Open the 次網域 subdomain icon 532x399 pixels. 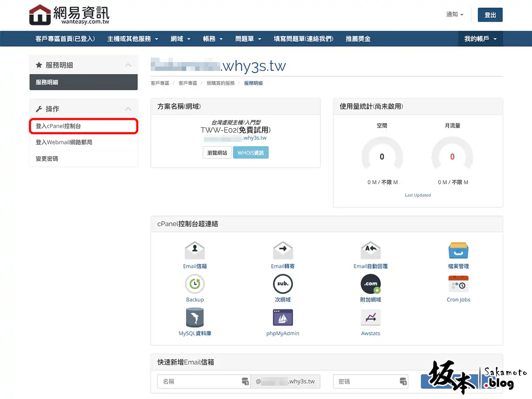pyautogui.click(x=283, y=284)
